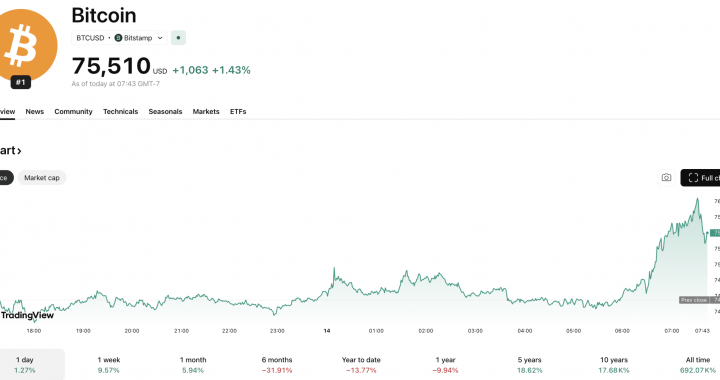Go to the Markets tab
This screenshot has width=720, height=380.
[x=206, y=112]
